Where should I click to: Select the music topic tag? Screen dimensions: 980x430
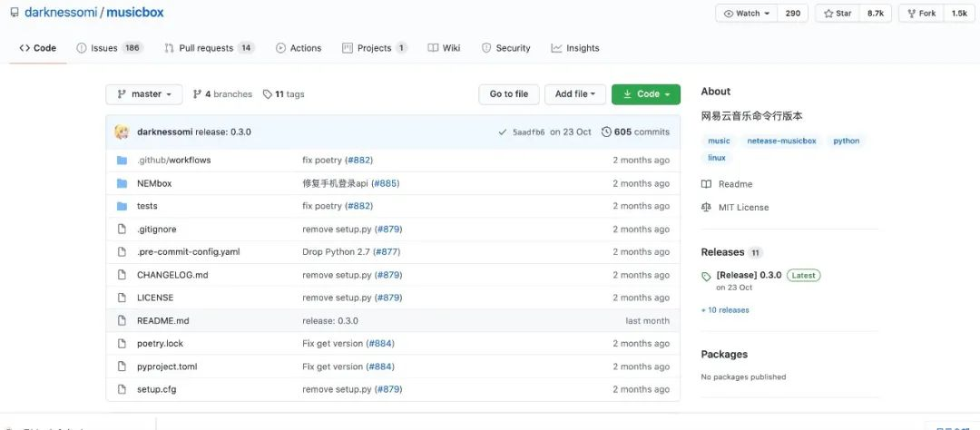tap(719, 141)
